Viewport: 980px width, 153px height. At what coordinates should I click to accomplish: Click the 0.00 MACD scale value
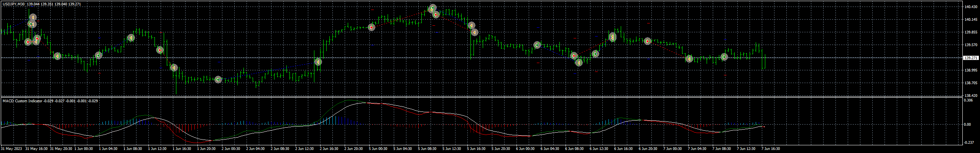click(967, 125)
